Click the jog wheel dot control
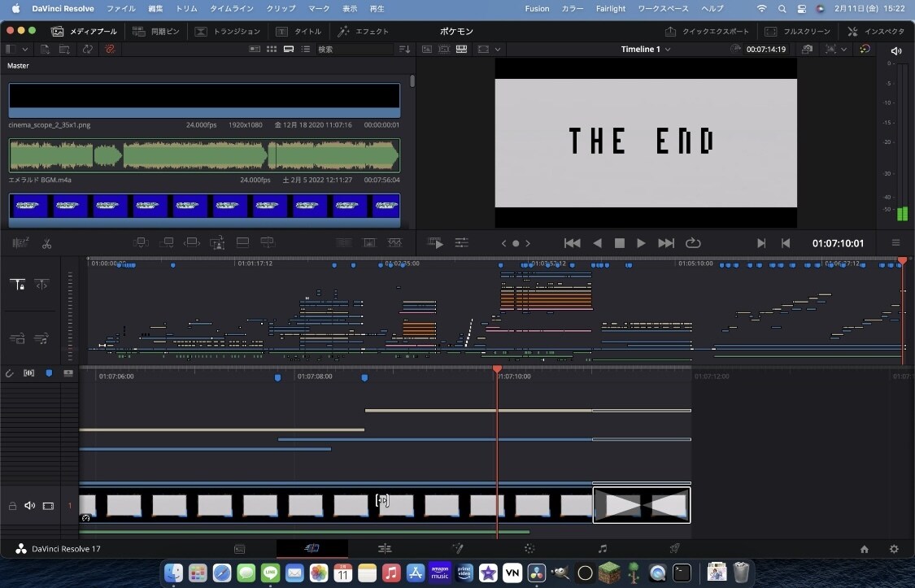Image resolution: width=915 pixels, height=588 pixels. pyautogui.click(x=516, y=244)
